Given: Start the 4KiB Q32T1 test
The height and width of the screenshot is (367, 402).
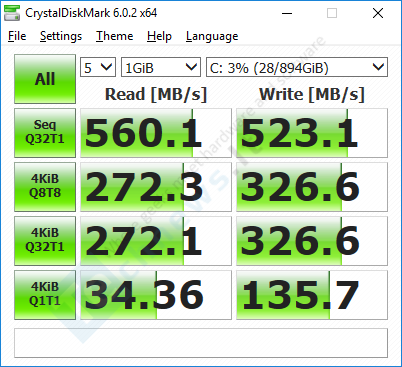Looking at the screenshot, I should pos(45,241).
